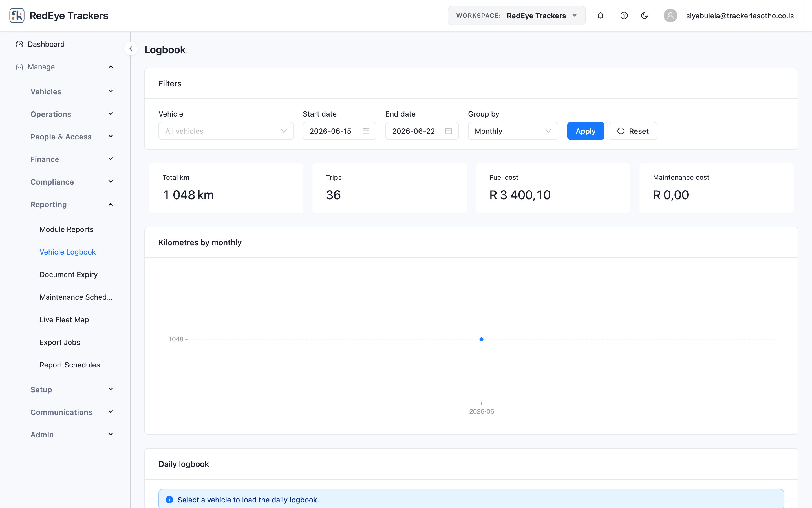Open End date calendar icon
Image resolution: width=812 pixels, height=508 pixels.
[448, 131]
